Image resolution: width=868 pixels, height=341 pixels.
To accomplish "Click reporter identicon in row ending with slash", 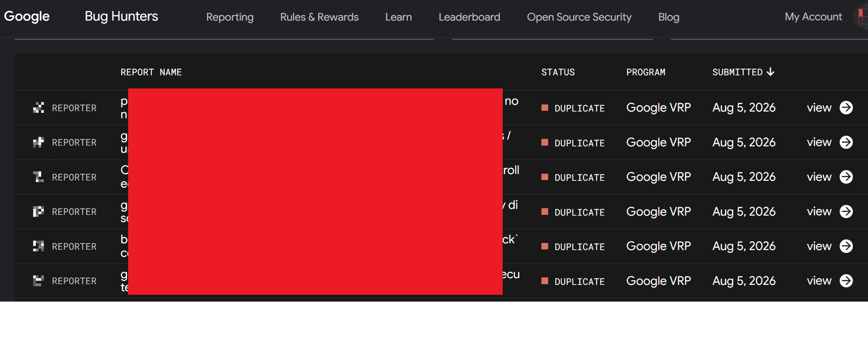I will coord(38,142).
